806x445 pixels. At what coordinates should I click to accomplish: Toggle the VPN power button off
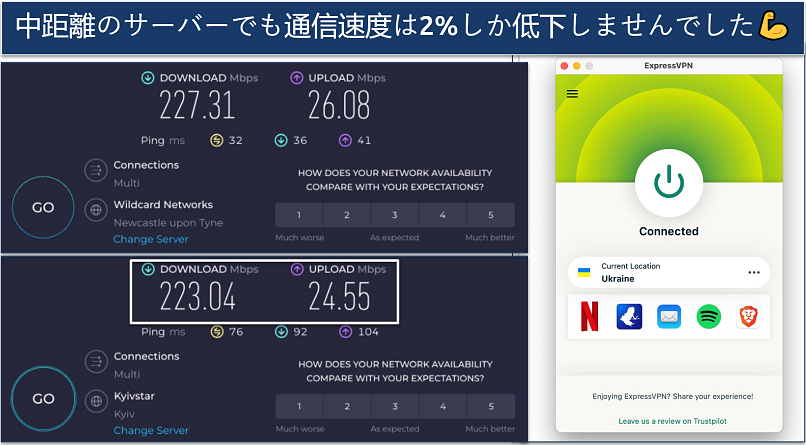(668, 181)
